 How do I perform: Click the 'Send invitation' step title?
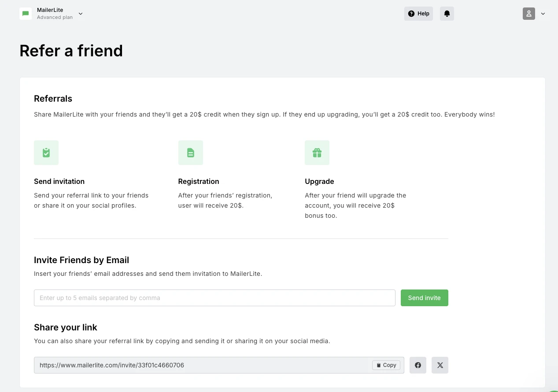click(x=59, y=181)
